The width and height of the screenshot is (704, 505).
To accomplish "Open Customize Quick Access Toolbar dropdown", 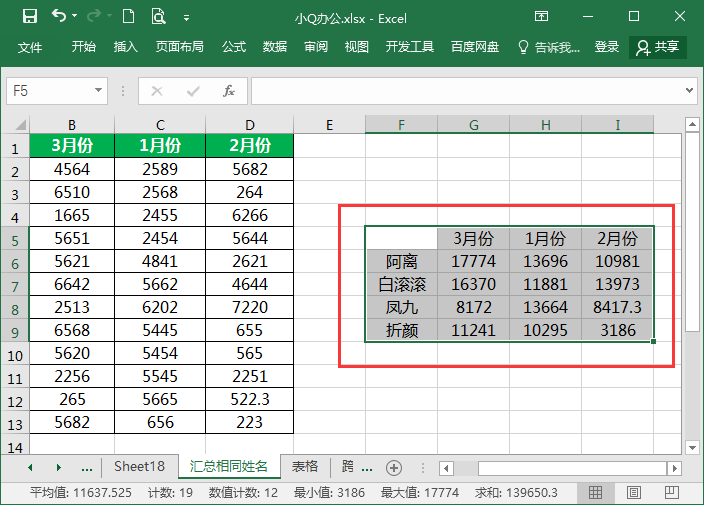I will (x=186, y=18).
